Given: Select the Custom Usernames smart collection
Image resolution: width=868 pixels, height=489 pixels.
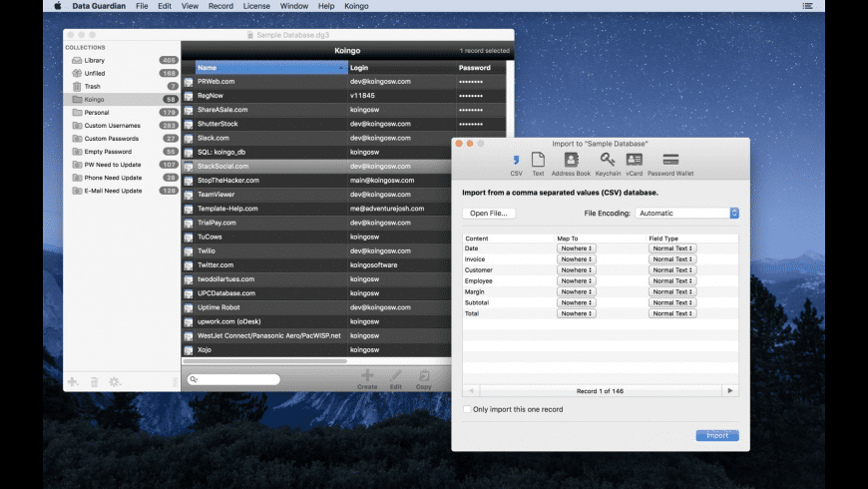Looking at the screenshot, I should (x=122, y=126).
